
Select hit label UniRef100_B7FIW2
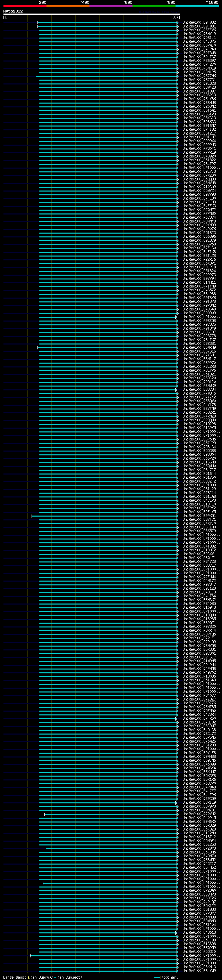199,129
